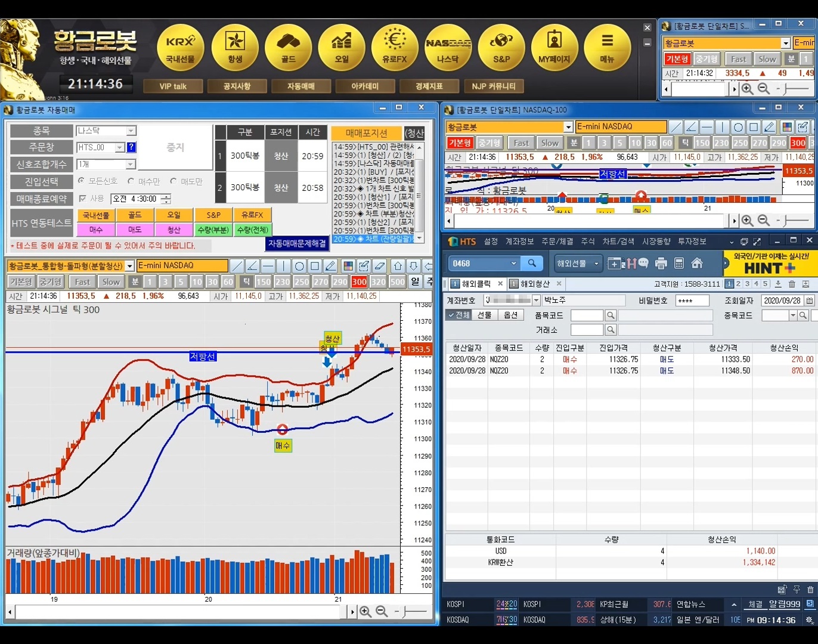The width and height of the screenshot is (818, 644).
Task: Click blue question mark beside 주문창
Action: pyautogui.click(x=131, y=147)
